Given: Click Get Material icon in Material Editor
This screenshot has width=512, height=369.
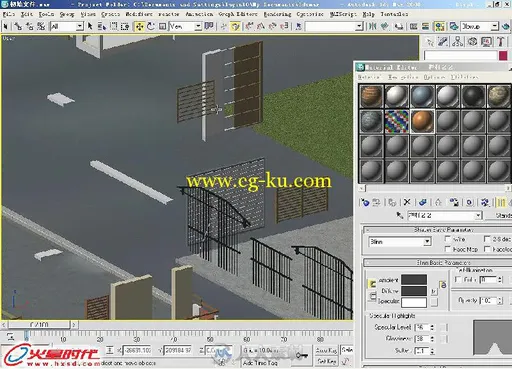Looking at the screenshot, I should tap(365, 202).
